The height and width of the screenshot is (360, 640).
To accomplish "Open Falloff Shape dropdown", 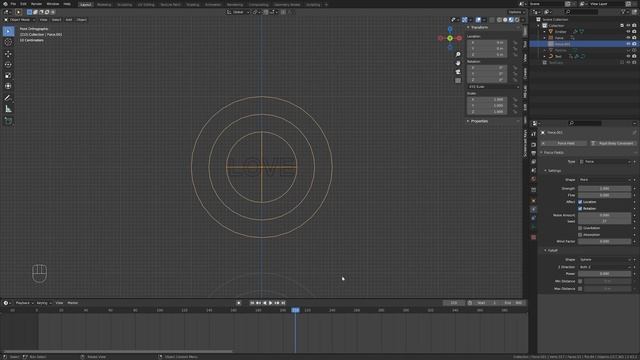I will pyautogui.click(x=605, y=260).
